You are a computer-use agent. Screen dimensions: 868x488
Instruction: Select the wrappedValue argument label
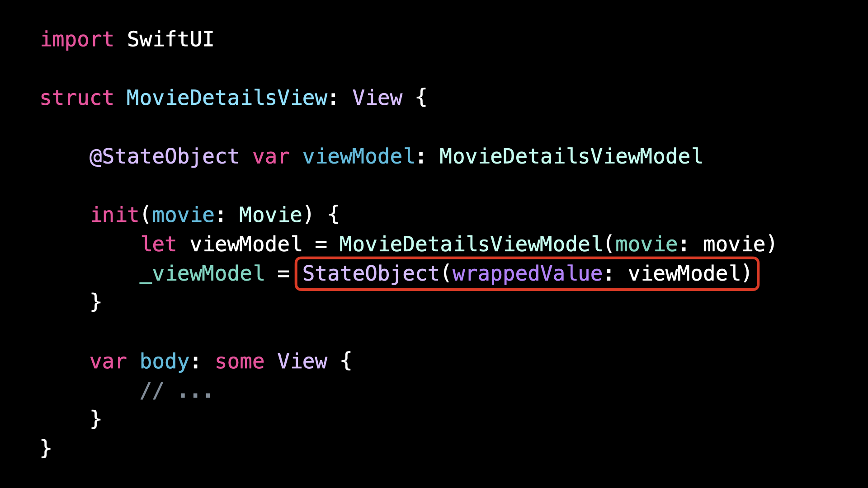(x=527, y=274)
